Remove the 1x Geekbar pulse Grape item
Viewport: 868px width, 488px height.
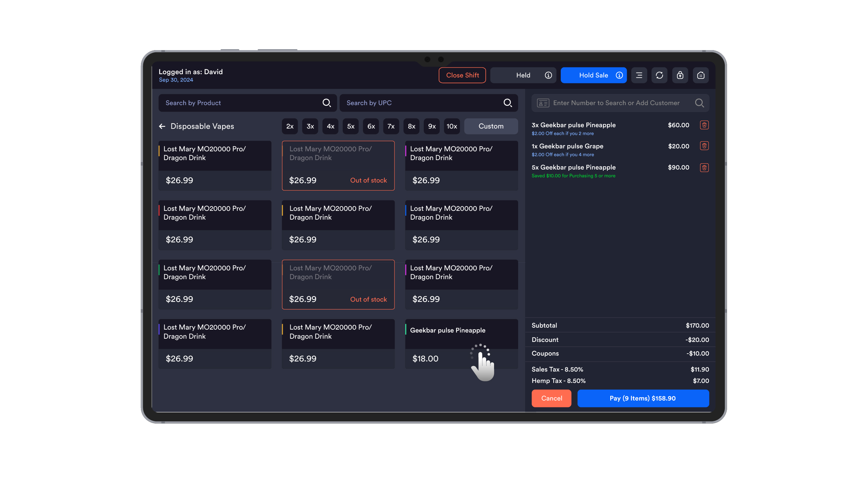point(704,146)
